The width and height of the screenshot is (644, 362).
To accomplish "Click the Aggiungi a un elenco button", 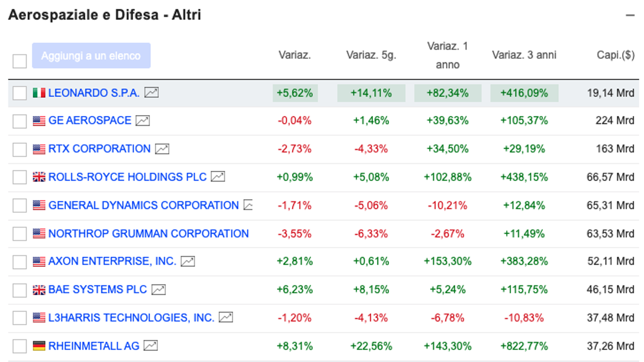I will [91, 55].
